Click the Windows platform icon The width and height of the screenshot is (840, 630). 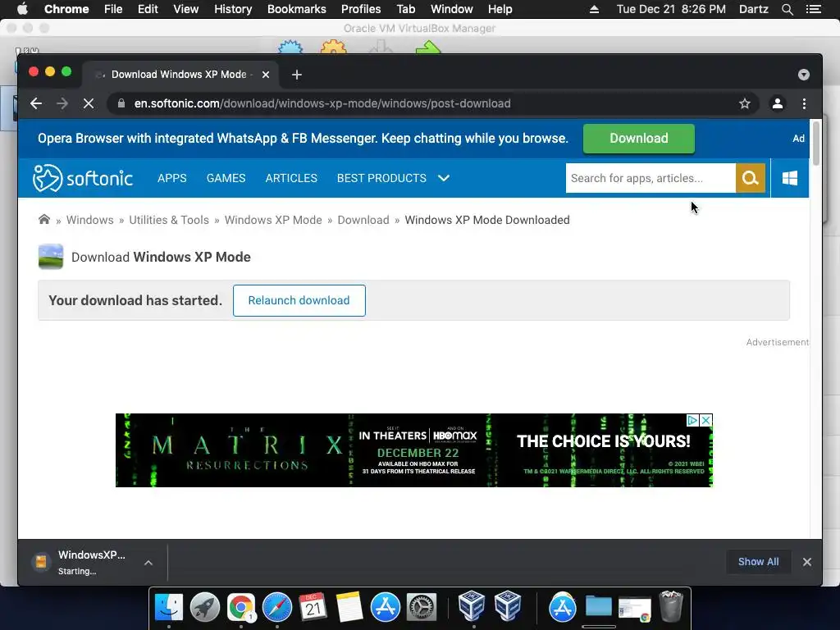pyautogui.click(x=790, y=178)
